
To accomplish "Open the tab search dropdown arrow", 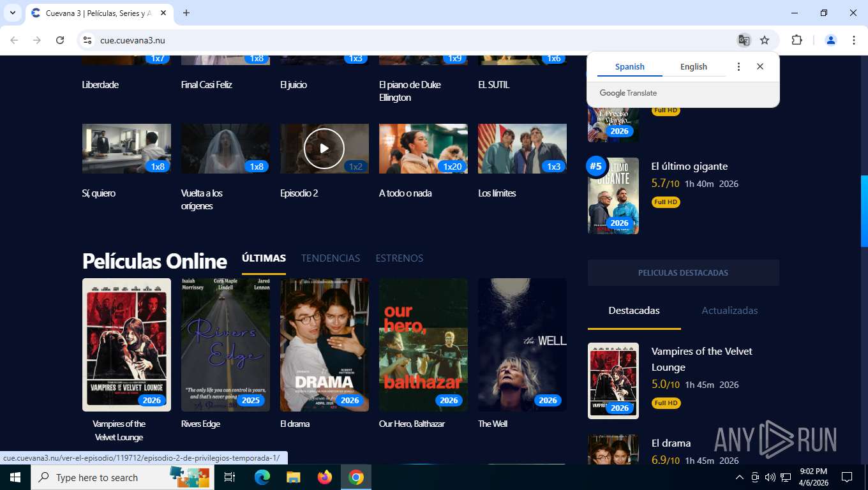I will point(12,13).
